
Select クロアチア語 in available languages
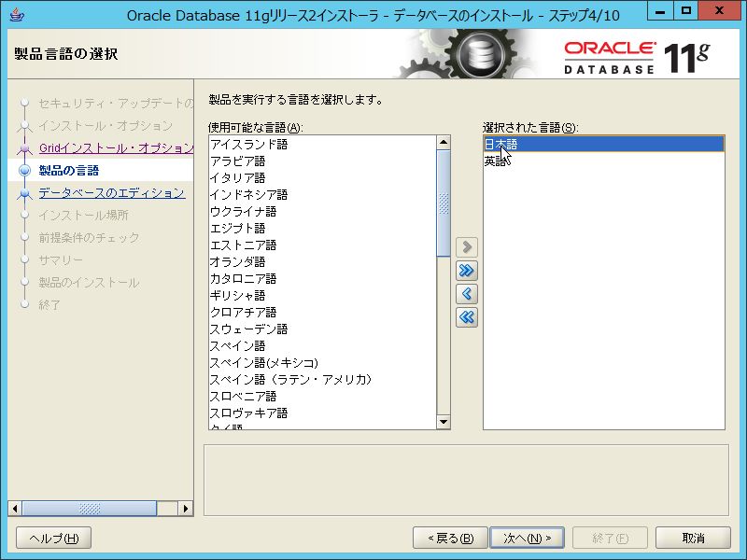pyautogui.click(x=322, y=312)
